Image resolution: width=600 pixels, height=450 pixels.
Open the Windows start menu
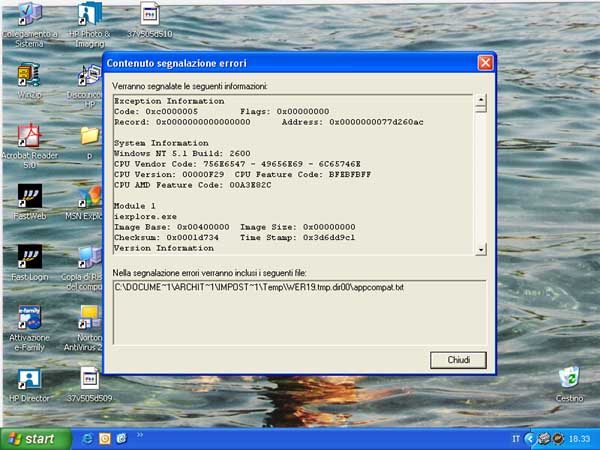36,439
